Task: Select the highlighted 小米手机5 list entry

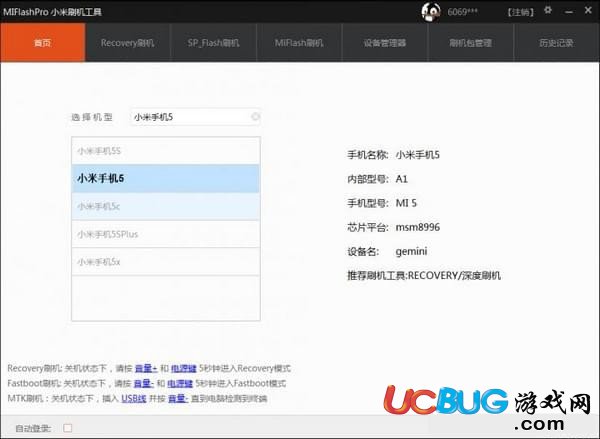Action: [x=166, y=178]
